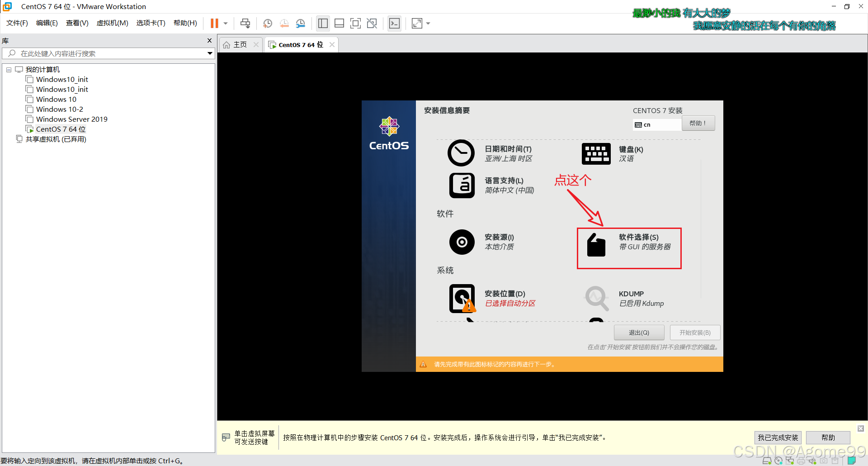868x466 pixels.
Task: Click the 帮助 button near the bottom right
Action: 828,437
